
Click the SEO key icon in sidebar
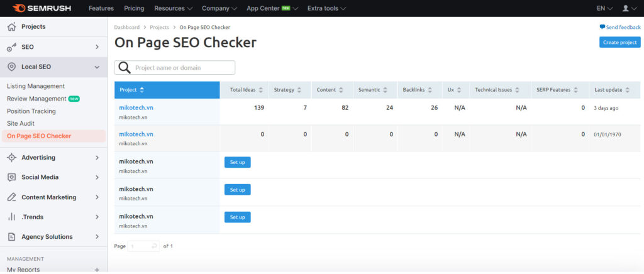coord(11,47)
